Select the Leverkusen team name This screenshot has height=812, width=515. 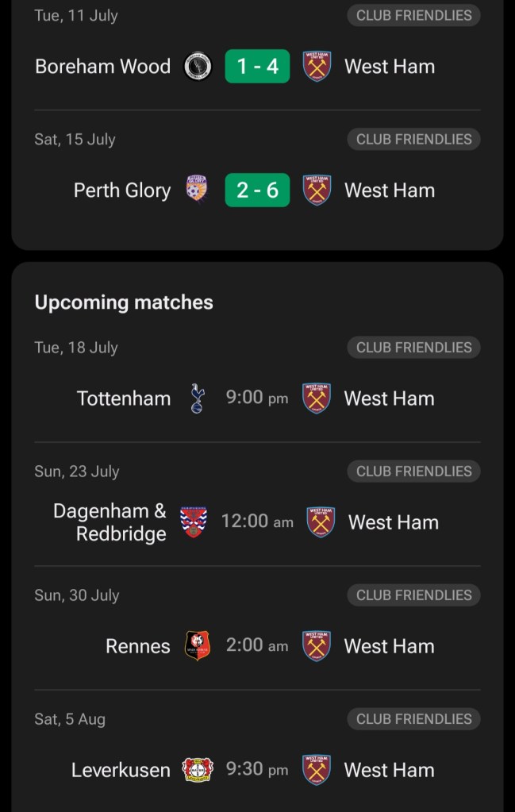[121, 770]
